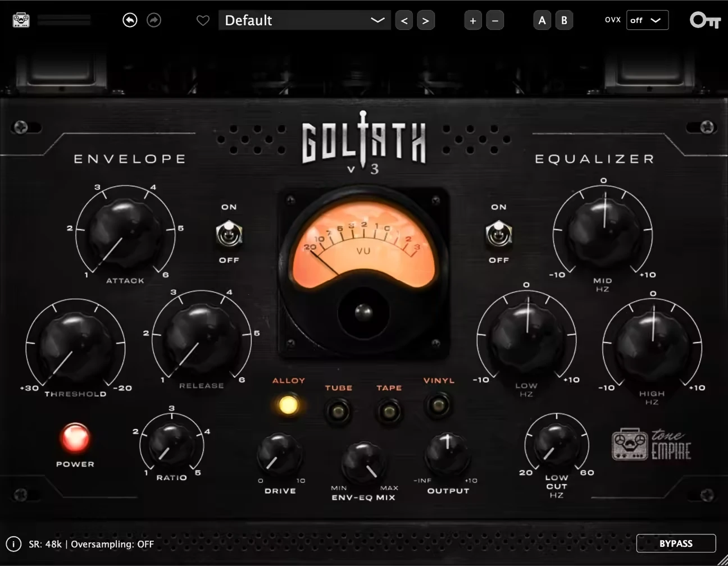Toggle the Equalizer ON/OFF switch
The height and width of the screenshot is (566, 728).
(x=498, y=234)
